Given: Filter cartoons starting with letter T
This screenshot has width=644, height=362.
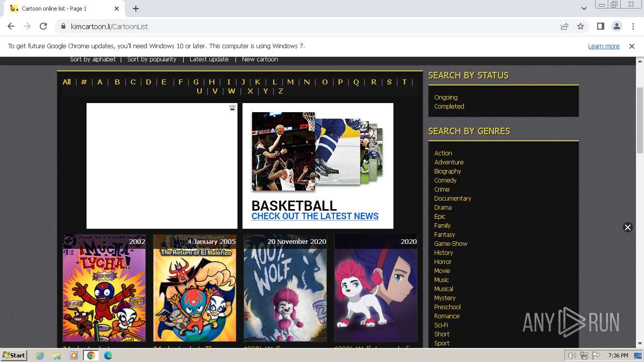Looking at the screenshot, I should point(404,82).
